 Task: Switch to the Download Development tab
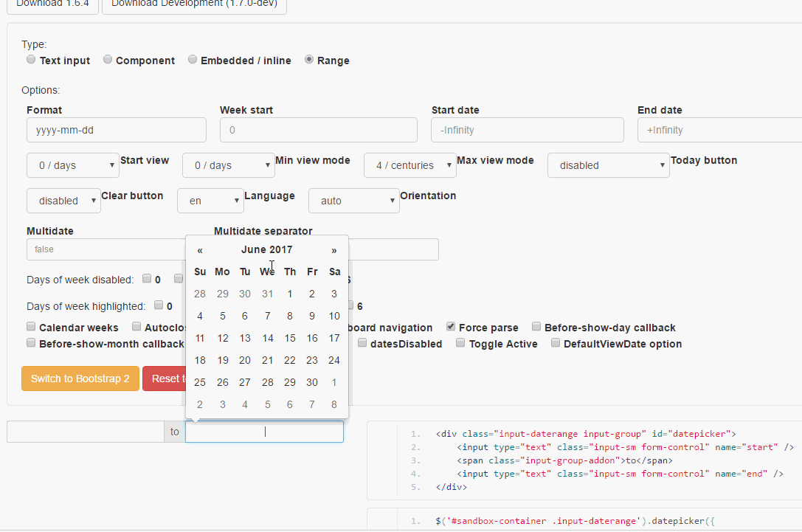click(x=193, y=3)
